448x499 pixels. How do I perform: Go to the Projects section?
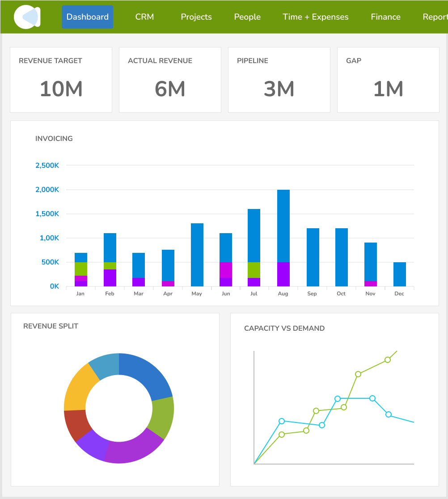[196, 17]
